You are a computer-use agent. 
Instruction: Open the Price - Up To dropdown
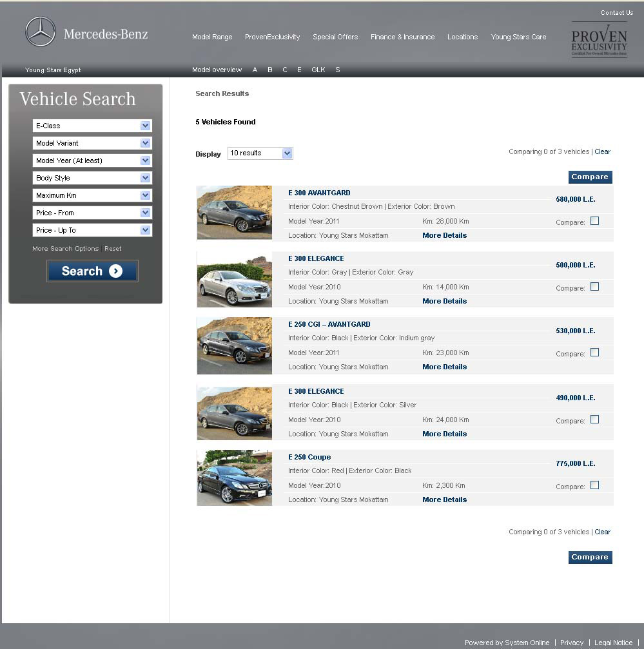coord(92,230)
